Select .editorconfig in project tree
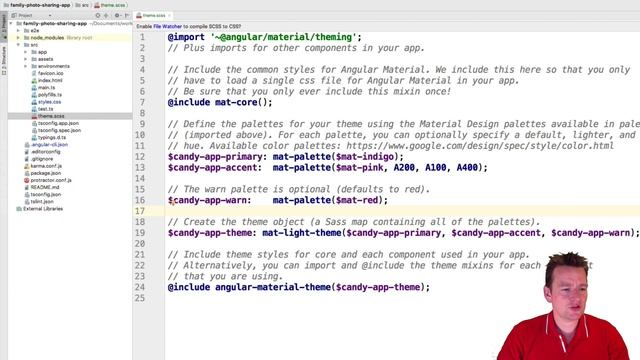This screenshot has height=360, width=640. 45,152
